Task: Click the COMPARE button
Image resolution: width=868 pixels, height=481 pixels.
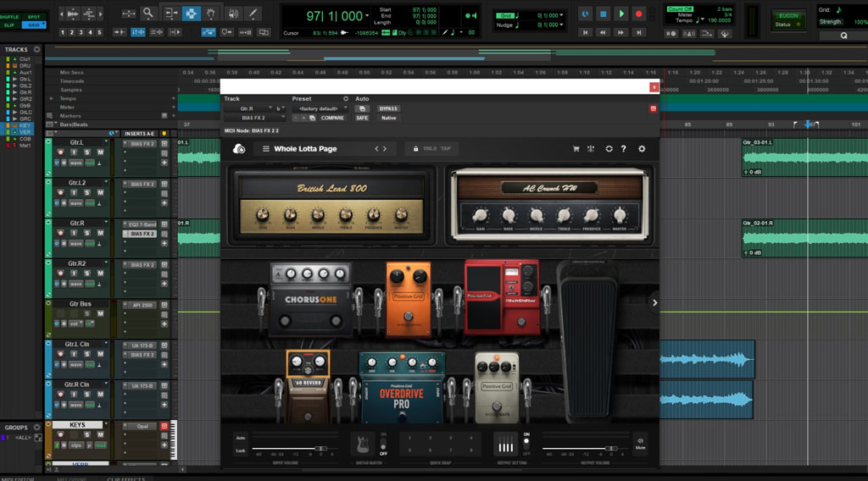Action: click(x=332, y=118)
